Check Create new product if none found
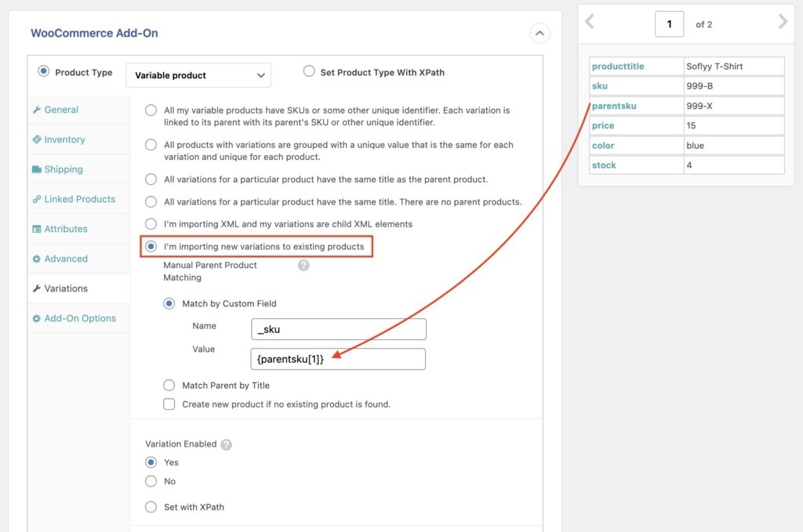Viewport: 803px width, 532px height. coord(169,404)
